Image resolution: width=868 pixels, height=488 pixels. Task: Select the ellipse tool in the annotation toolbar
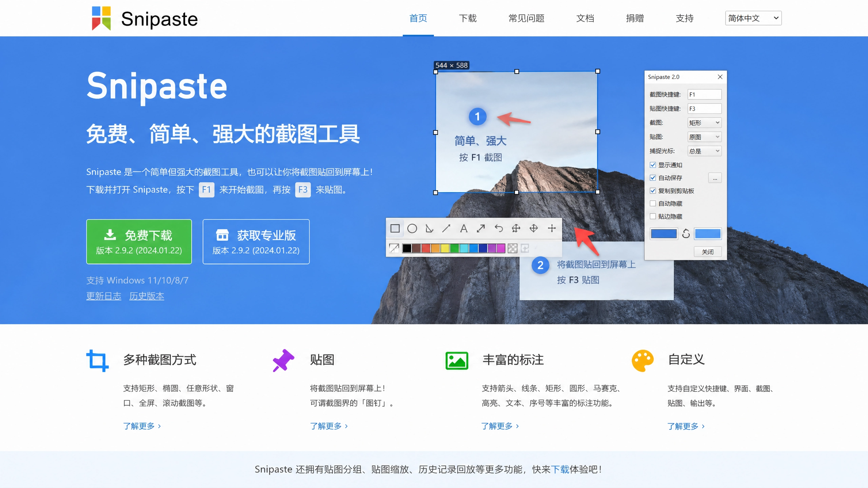tap(412, 228)
